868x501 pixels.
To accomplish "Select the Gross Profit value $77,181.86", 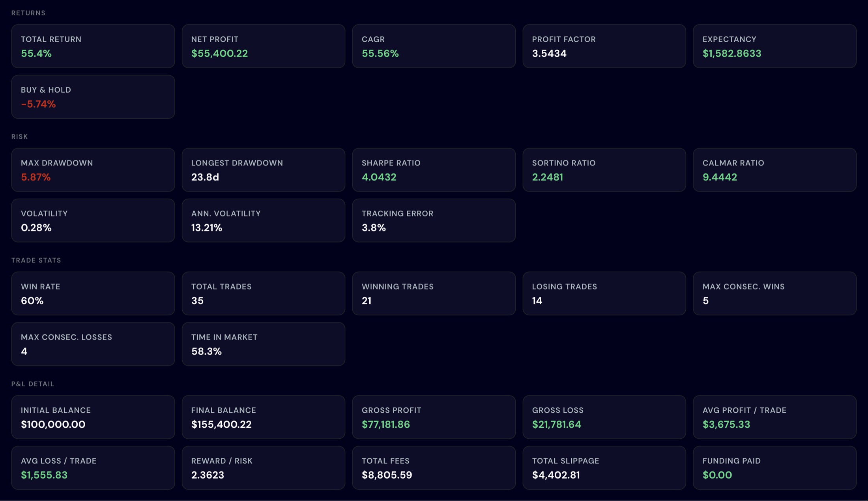I will 386,425.
